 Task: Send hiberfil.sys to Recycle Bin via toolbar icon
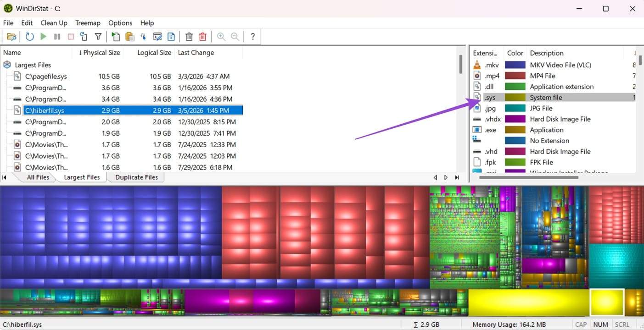[189, 36]
